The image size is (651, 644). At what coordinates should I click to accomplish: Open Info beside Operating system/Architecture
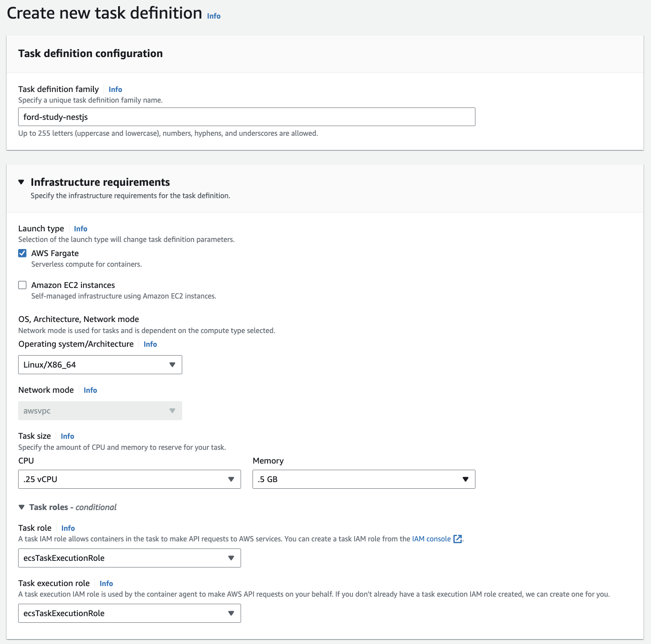coord(150,344)
